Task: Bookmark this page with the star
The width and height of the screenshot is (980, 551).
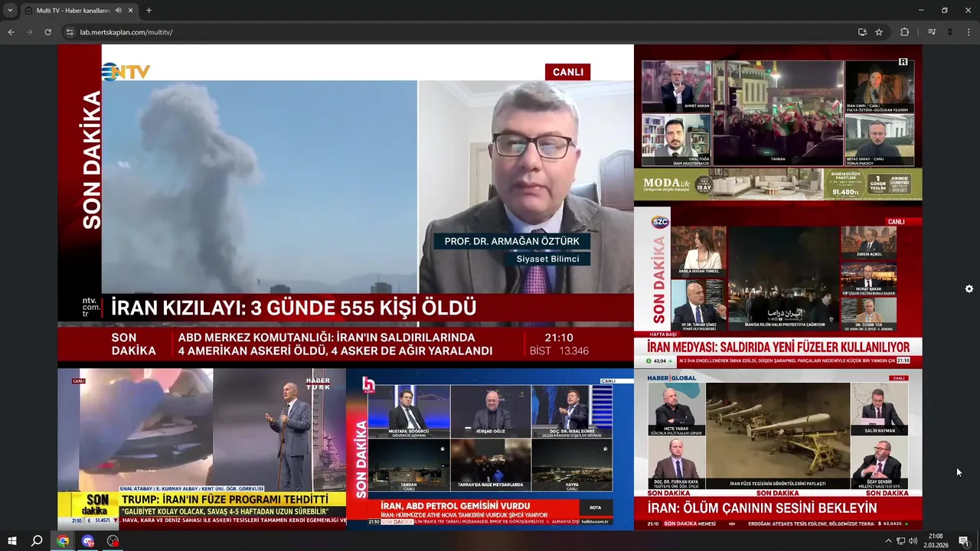Action: coord(879,32)
